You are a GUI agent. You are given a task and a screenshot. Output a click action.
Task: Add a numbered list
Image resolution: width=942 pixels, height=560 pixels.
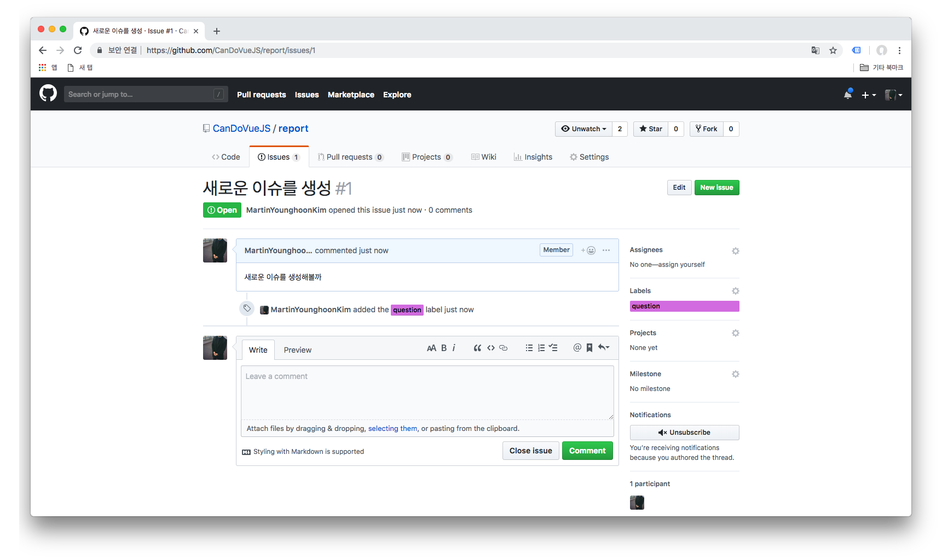(x=541, y=348)
